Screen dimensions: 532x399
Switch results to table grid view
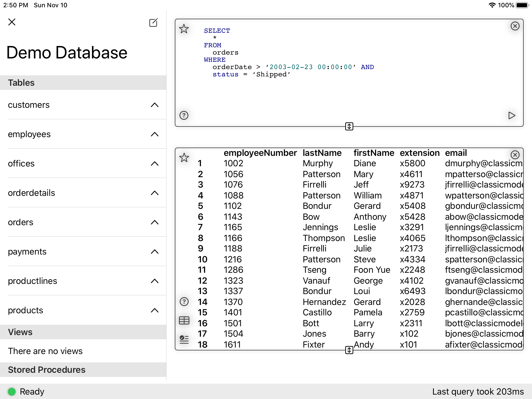[x=184, y=321]
